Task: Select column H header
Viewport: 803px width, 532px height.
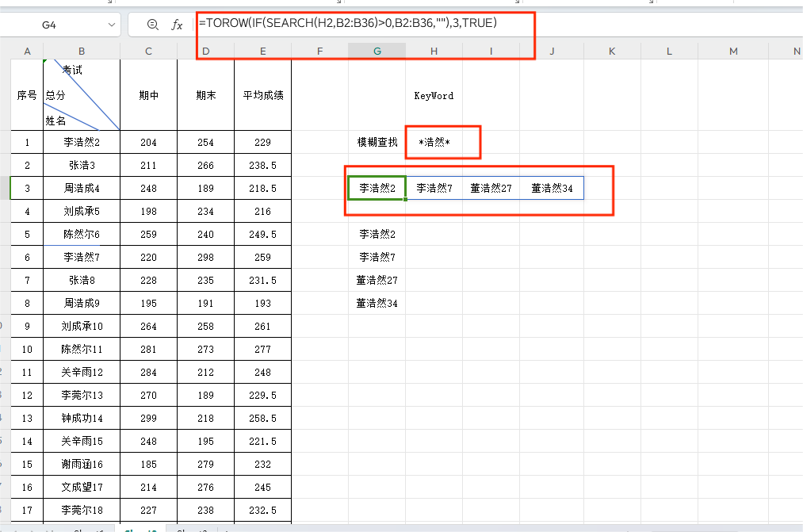Action: pos(434,52)
